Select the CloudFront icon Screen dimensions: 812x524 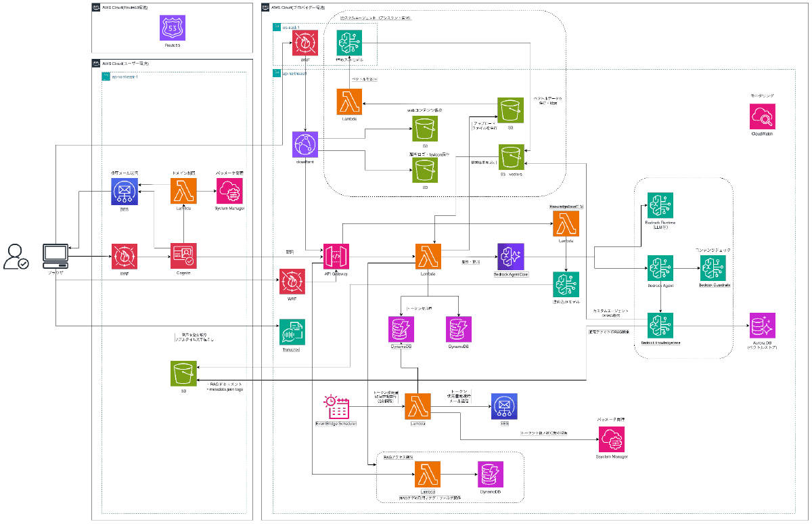click(x=306, y=145)
